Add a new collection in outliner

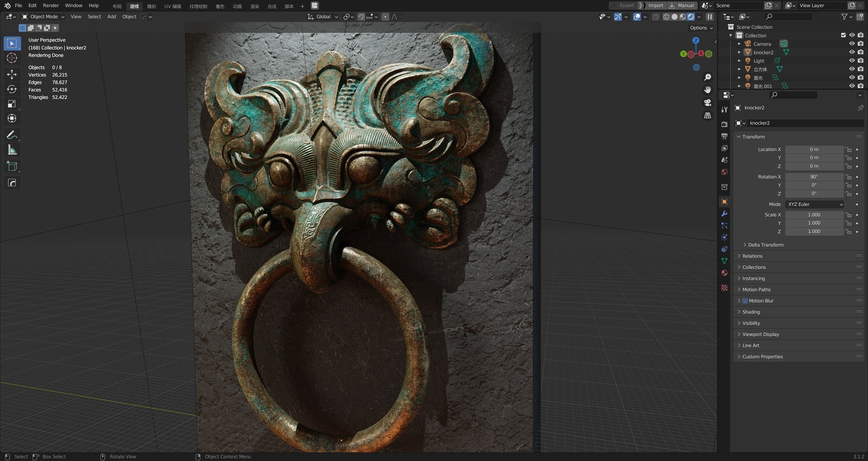pos(860,17)
